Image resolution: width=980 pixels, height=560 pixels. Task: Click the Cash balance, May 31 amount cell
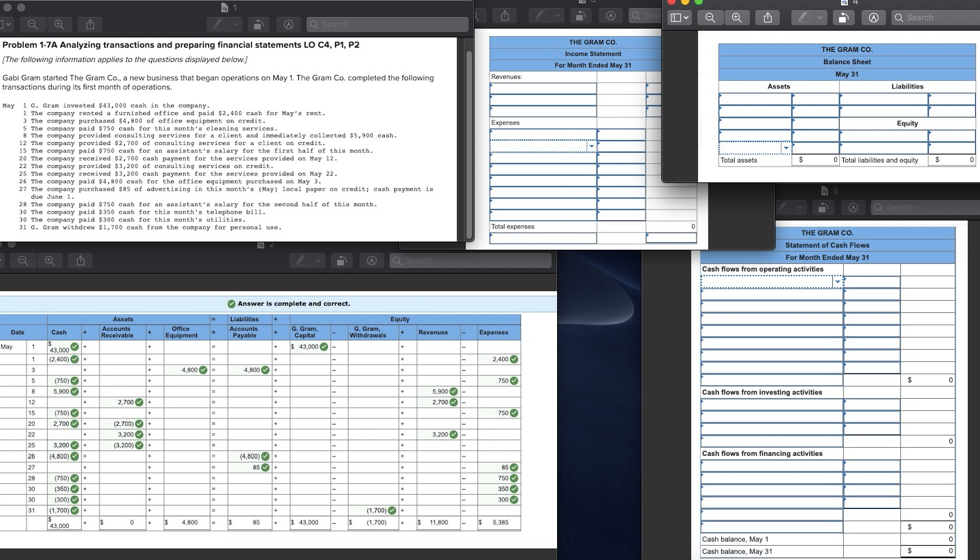click(929, 552)
